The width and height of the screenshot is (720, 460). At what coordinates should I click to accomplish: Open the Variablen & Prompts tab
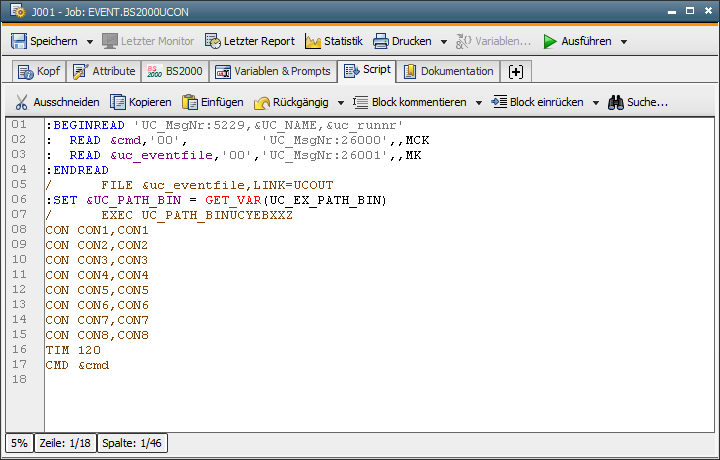tap(273, 72)
